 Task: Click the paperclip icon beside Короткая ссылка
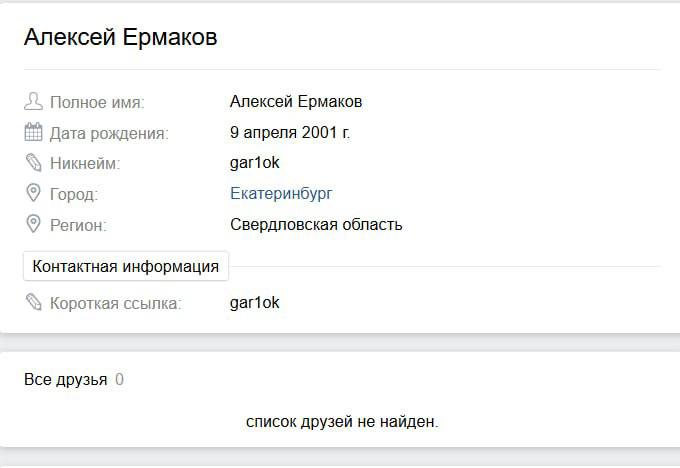(x=33, y=302)
